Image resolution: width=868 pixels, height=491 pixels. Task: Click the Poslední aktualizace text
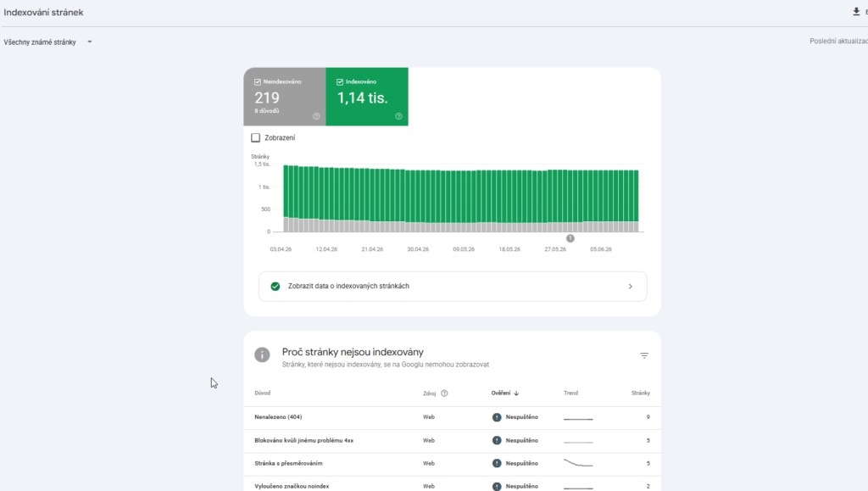click(x=838, y=41)
